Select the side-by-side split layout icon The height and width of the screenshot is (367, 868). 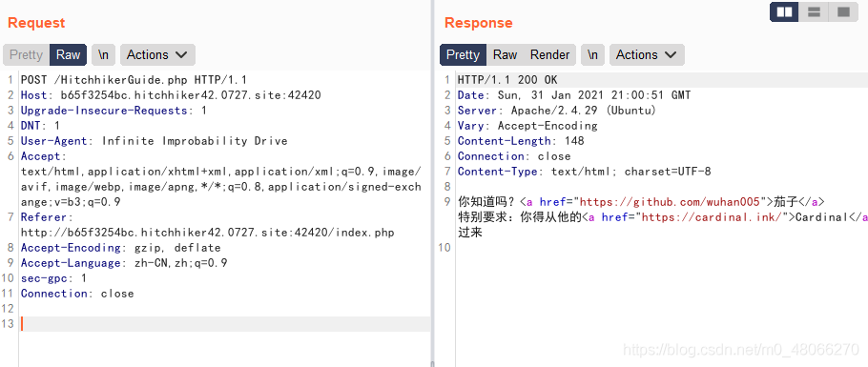(784, 11)
